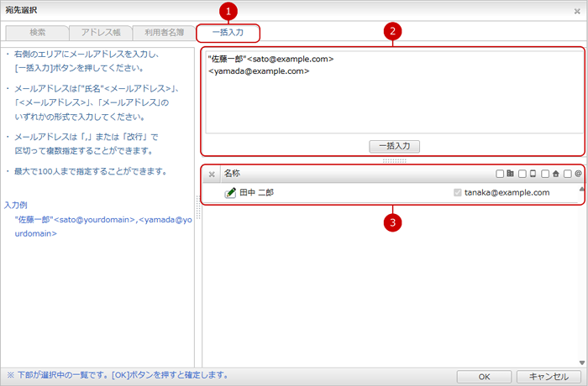Image resolution: width=588 pixels, height=386 pixels.
Task: Toggle the mobile phone address checkbox
Action: coord(522,174)
